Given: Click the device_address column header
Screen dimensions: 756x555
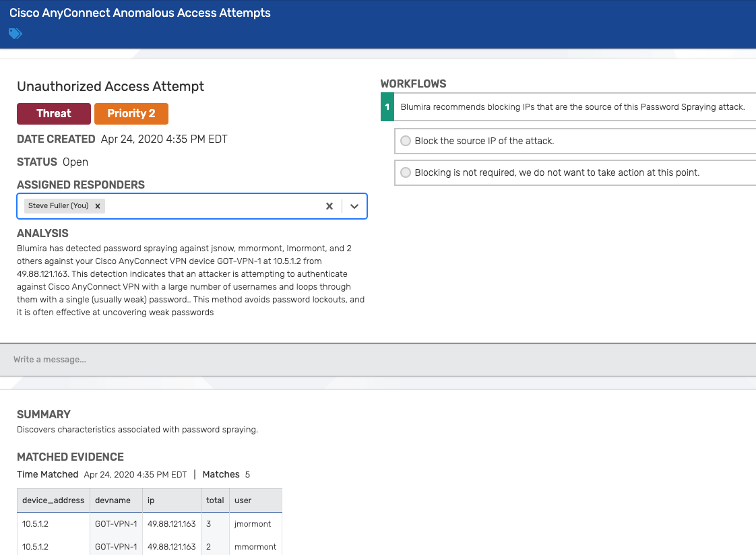Looking at the screenshot, I should (x=53, y=500).
